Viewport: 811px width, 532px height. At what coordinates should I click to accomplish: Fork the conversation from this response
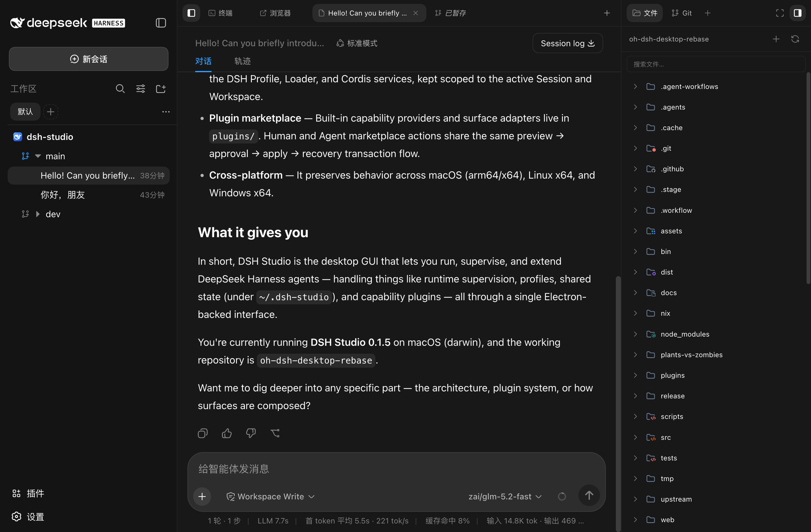click(275, 434)
